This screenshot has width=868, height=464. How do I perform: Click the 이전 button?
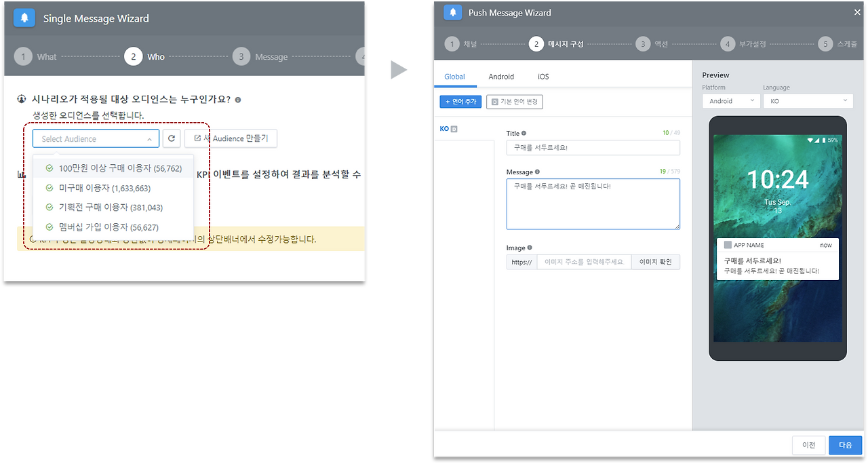pyautogui.click(x=808, y=445)
